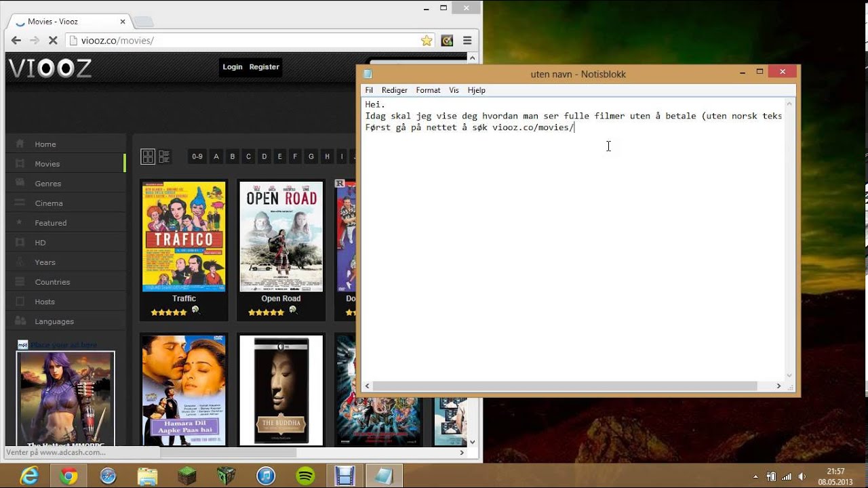
Task: Go to Home in Viooz sidebar
Action: tap(66, 144)
